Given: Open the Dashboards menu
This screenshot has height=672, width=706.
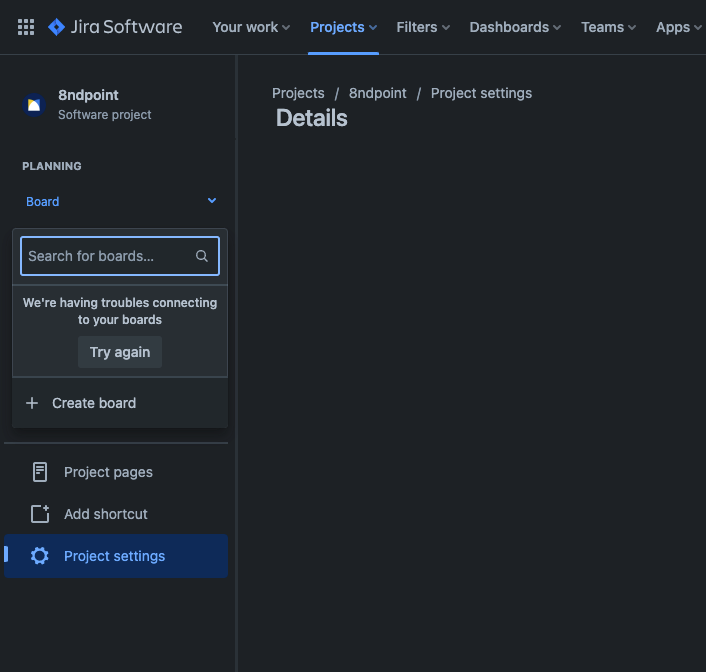Looking at the screenshot, I should (515, 27).
